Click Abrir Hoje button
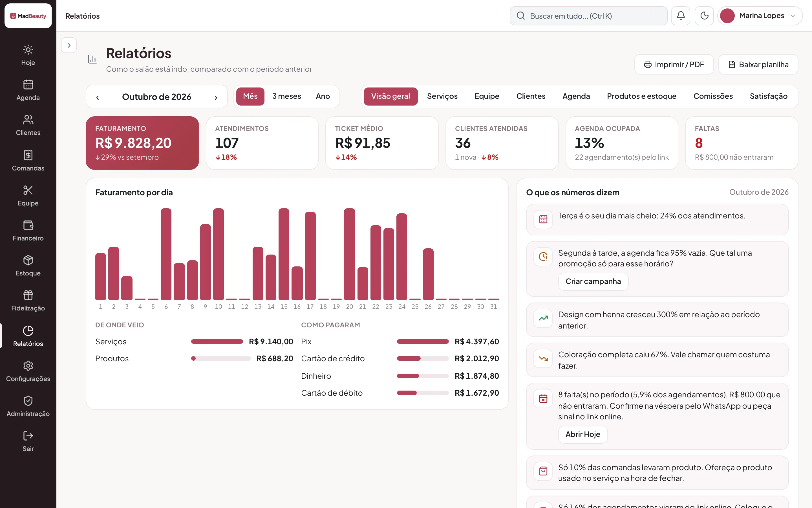 [x=583, y=434]
